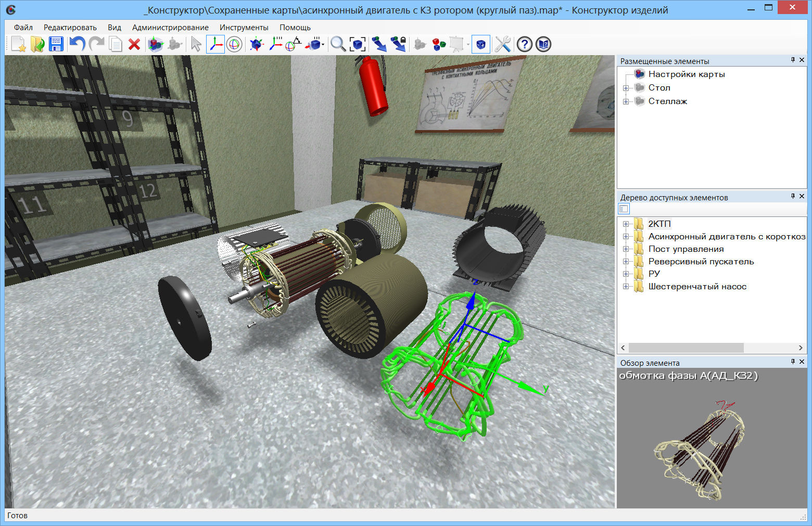Expand the Стол tree node
This screenshot has height=526, width=812.
point(626,88)
